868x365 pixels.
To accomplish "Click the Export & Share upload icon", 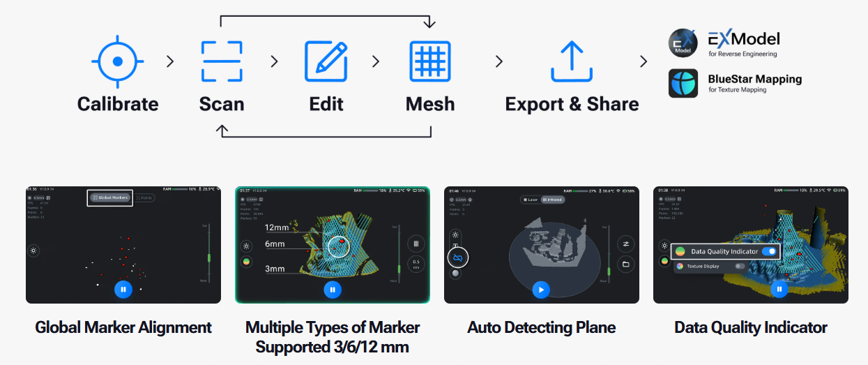I will click(572, 61).
